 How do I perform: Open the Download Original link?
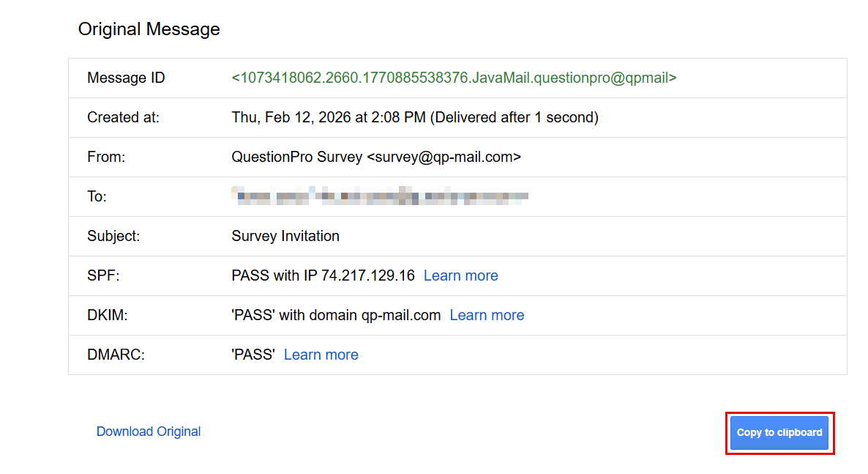click(149, 432)
